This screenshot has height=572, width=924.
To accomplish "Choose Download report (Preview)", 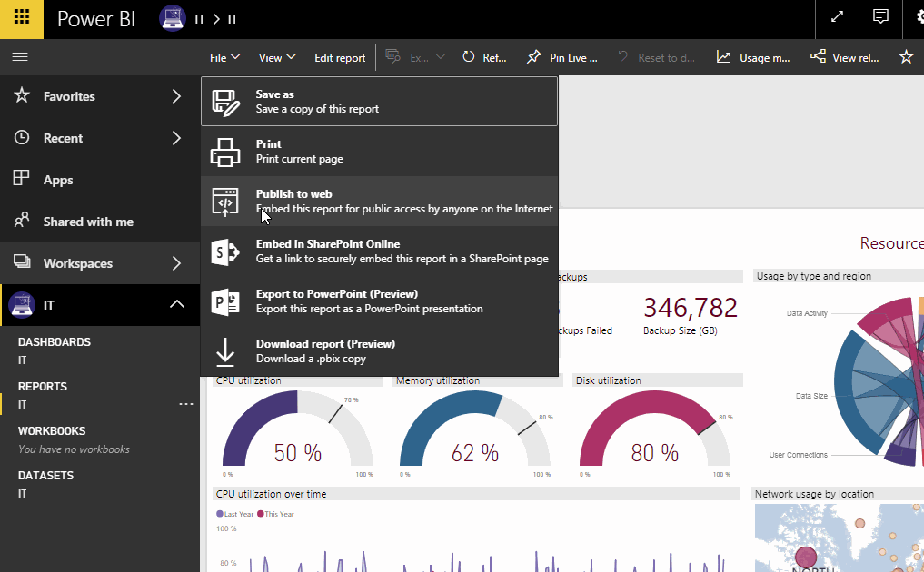I will [379, 351].
